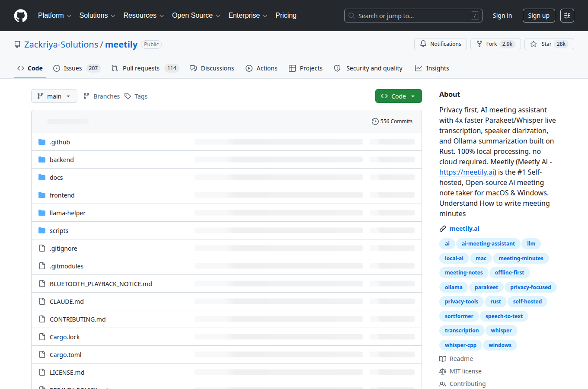The width and height of the screenshot is (588, 389).
Task: Click the repository icon beside Zackriya-Solutions
Action: click(17, 45)
